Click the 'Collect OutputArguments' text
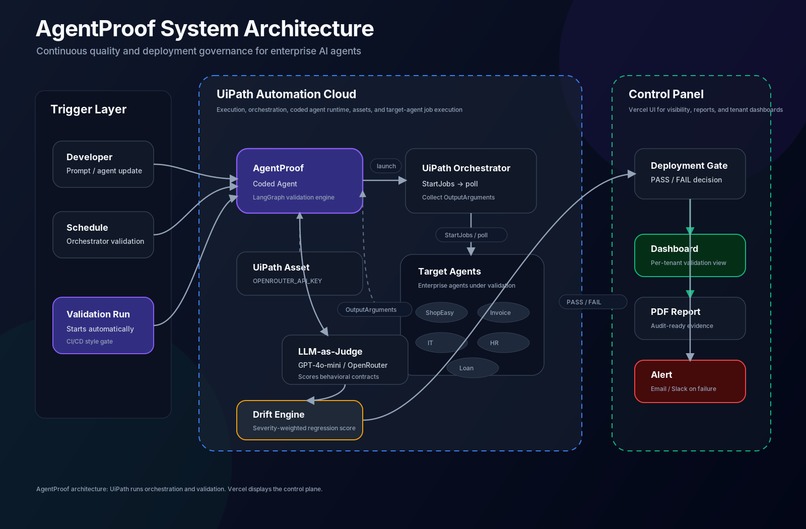This screenshot has height=529, width=806. click(459, 197)
